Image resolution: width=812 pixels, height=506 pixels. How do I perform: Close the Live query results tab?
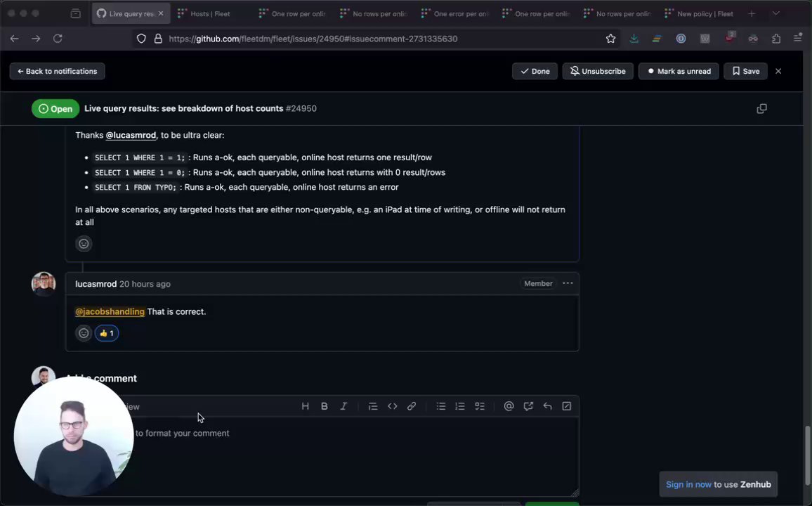[161, 13]
